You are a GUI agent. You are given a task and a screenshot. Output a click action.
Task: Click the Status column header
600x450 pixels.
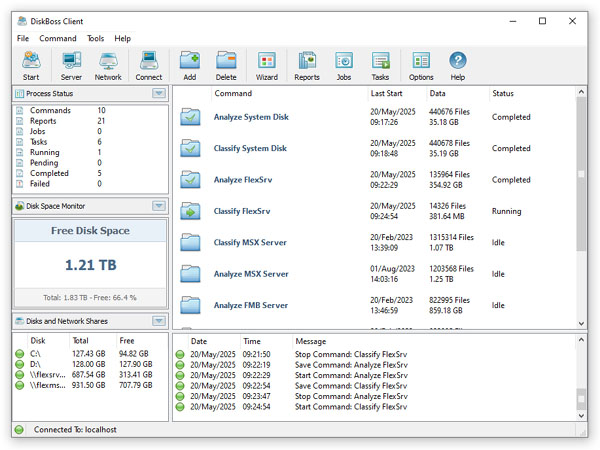pyautogui.click(x=502, y=93)
